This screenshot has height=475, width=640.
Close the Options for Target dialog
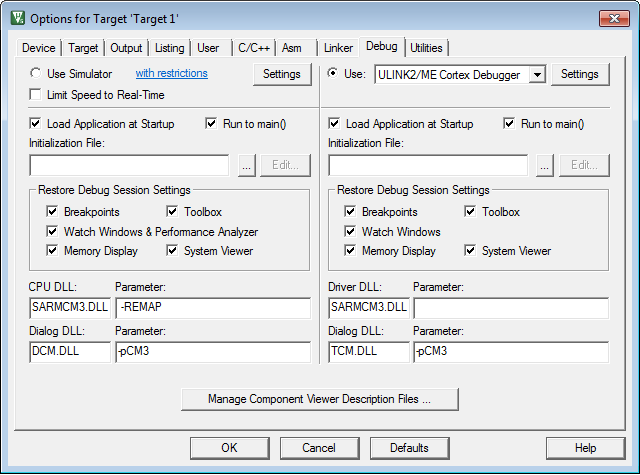point(614,18)
